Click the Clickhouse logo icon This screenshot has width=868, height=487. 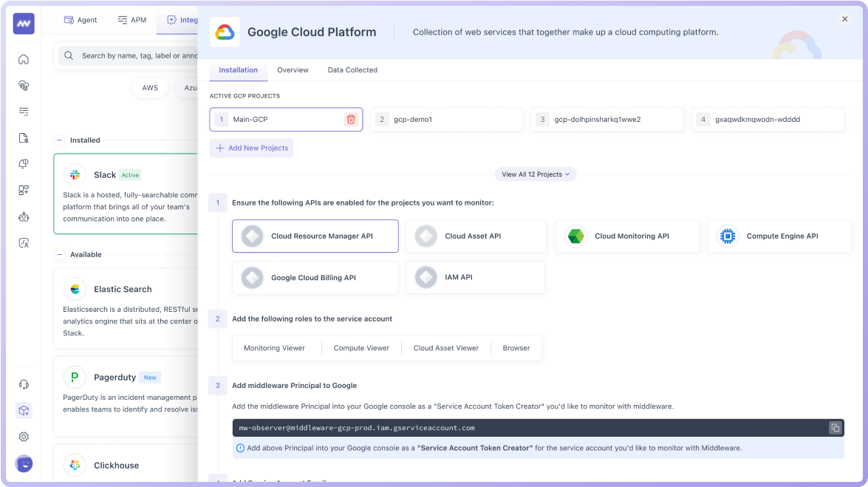pos(75,466)
